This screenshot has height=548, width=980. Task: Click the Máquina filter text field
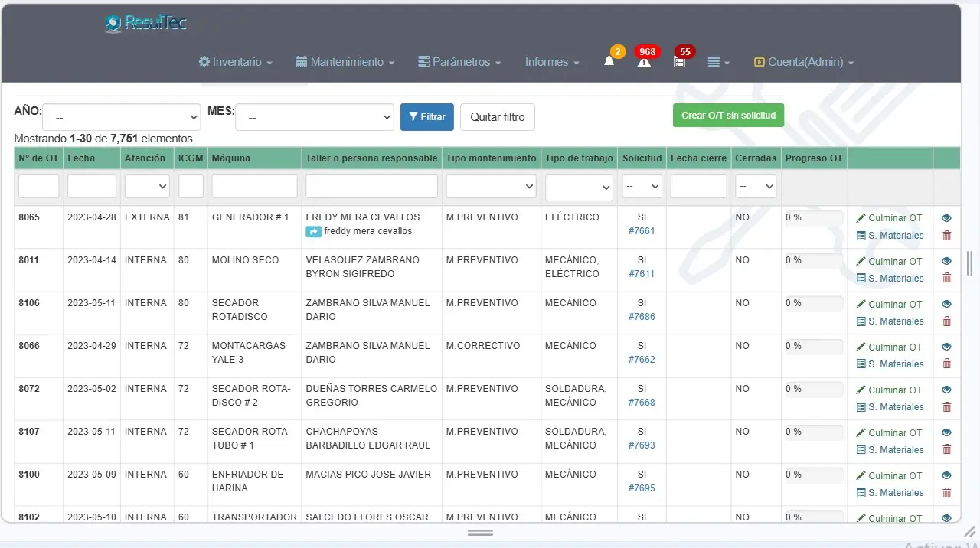(254, 186)
